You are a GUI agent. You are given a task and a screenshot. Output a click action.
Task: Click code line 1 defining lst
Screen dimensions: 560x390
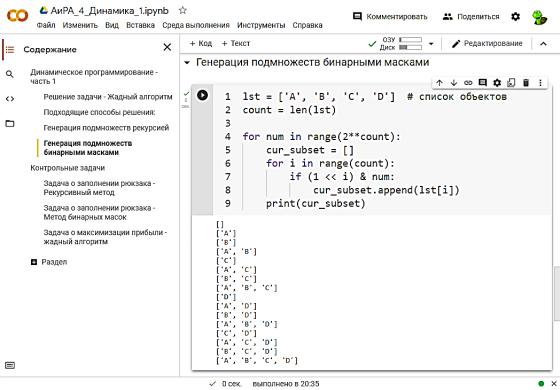tap(374, 96)
